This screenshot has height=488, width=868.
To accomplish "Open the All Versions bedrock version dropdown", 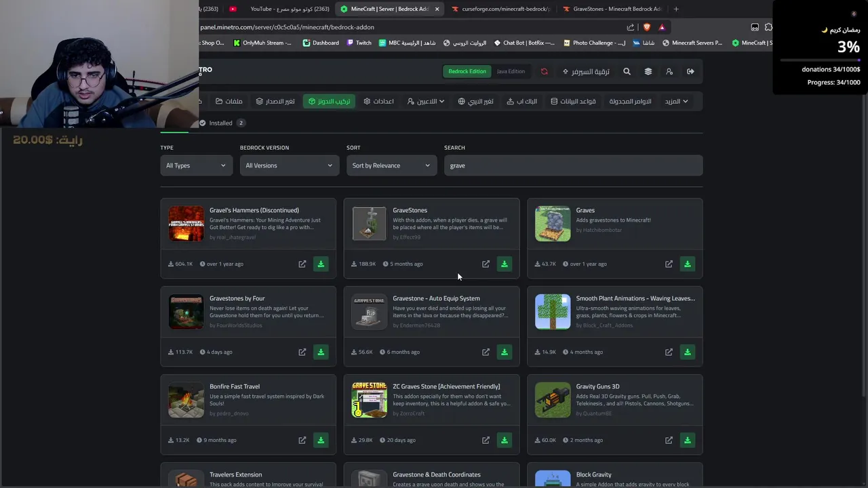I will click(290, 165).
